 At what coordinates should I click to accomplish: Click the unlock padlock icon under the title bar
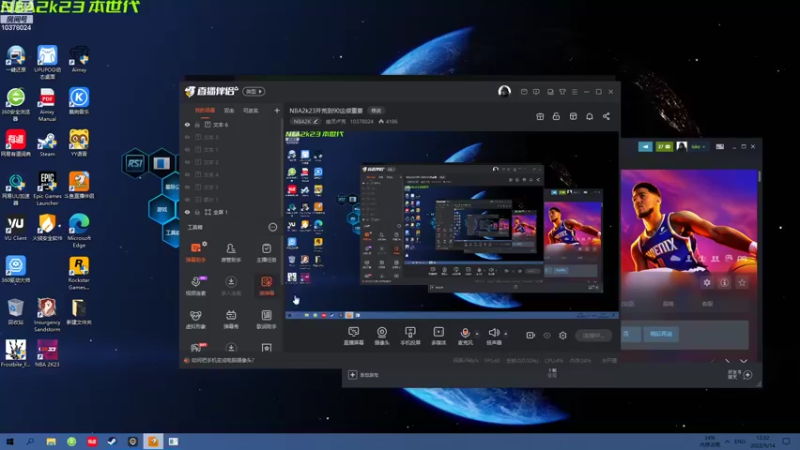[556, 116]
